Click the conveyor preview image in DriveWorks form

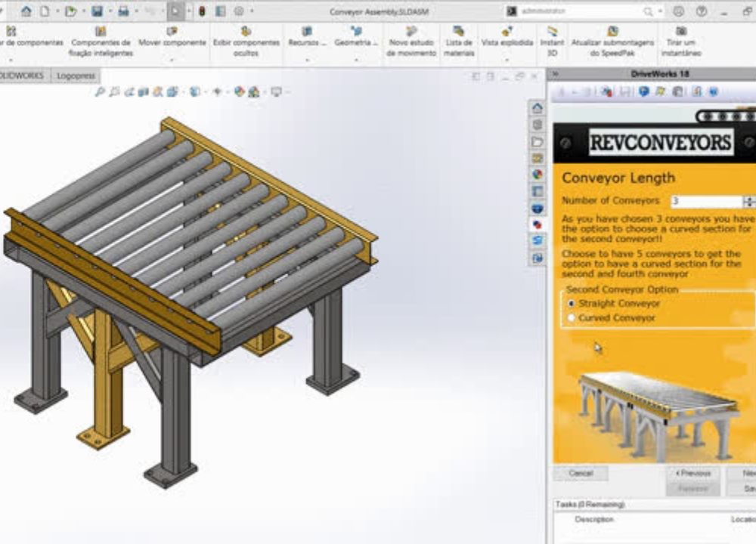pos(658,416)
